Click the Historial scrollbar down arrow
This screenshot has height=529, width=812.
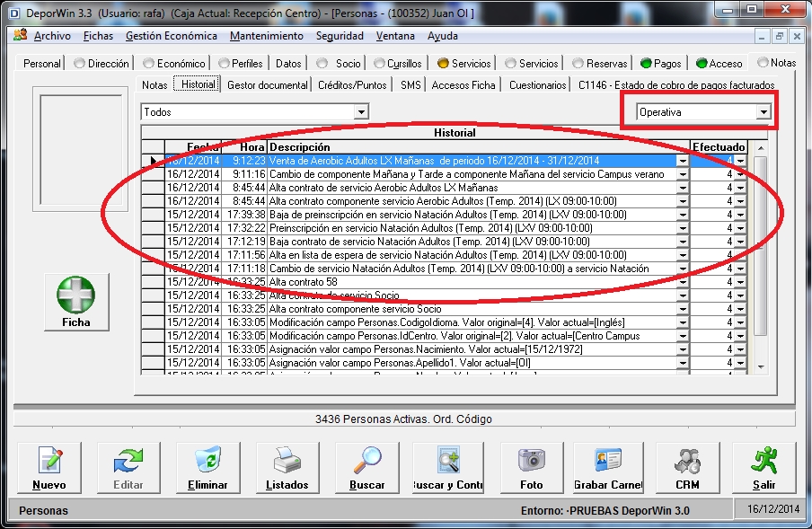760,366
